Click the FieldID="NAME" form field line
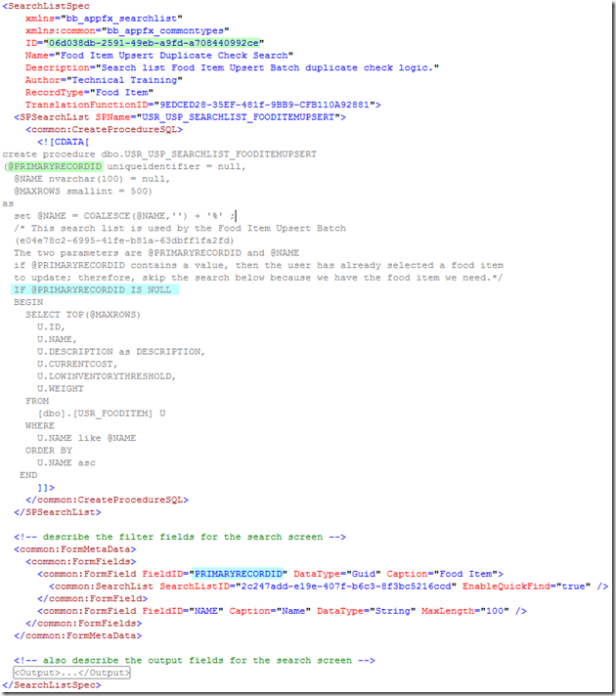 coord(282,611)
